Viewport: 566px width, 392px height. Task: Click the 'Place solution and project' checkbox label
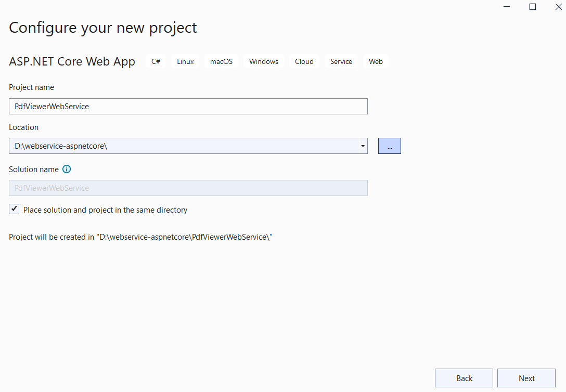[105, 210]
